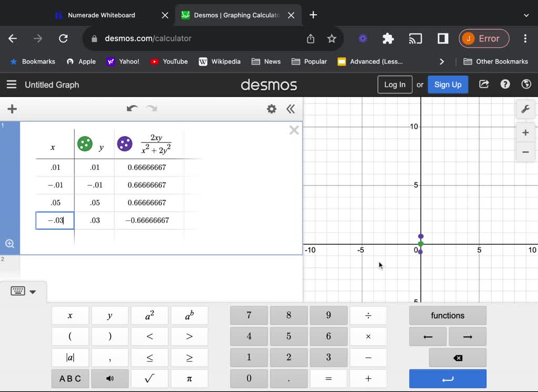Screen dimensions: 538x392
Task: Collapse the expression list with double chevron
Action: pyautogui.click(x=291, y=109)
